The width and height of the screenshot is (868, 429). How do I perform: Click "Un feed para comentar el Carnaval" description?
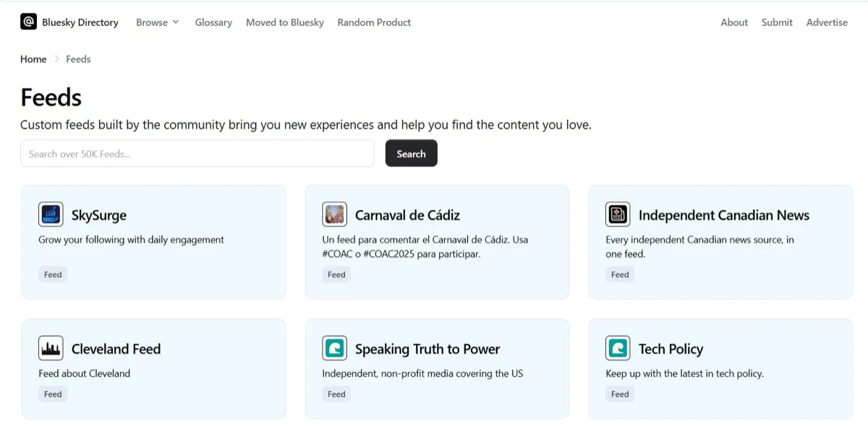425,247
